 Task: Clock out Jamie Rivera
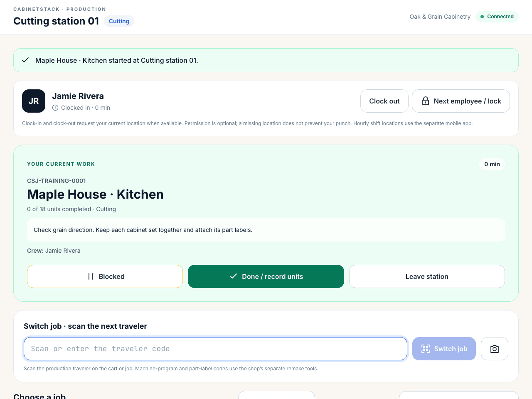[x=384, y=101]
